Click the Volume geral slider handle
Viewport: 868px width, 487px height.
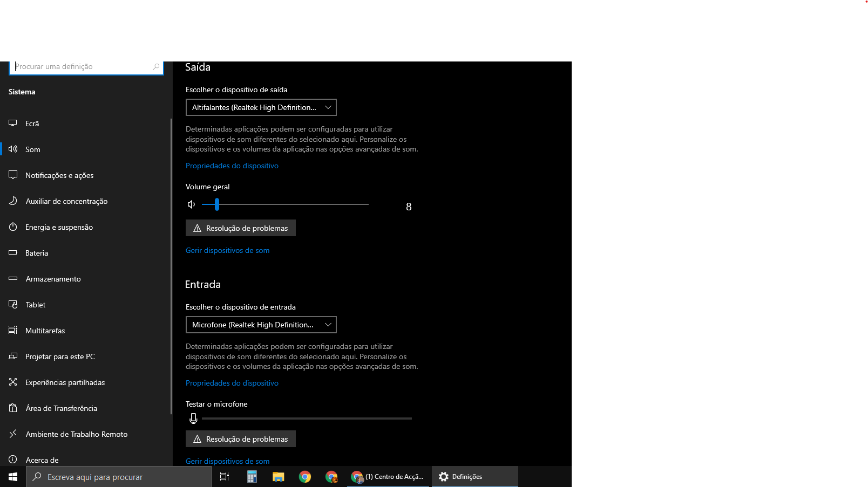(217, 204)
